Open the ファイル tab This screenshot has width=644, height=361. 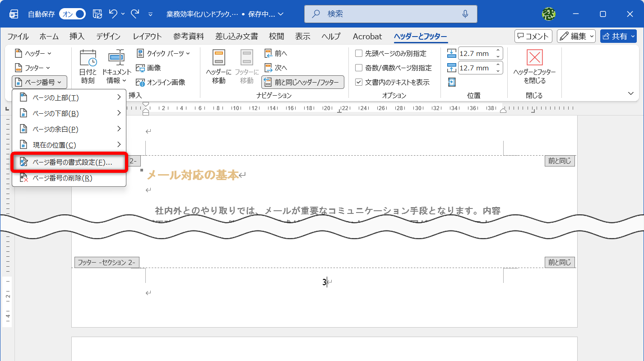click(x=18, y=37)
